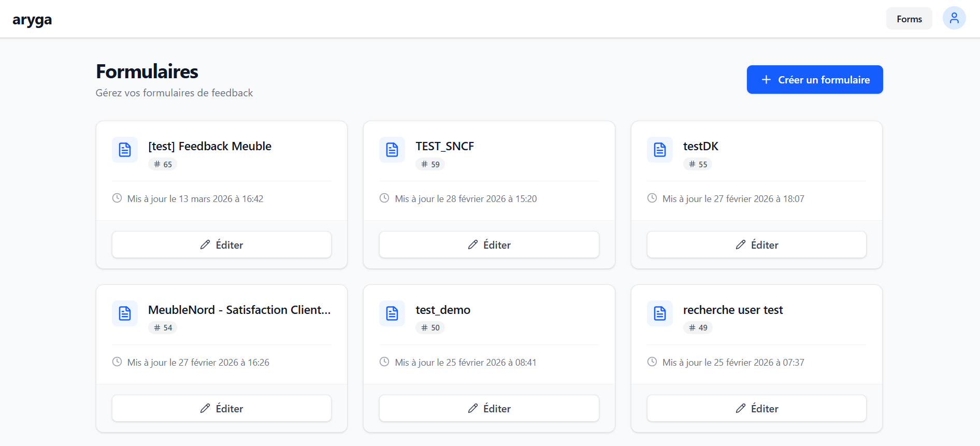This screenshot has width=980, height=446.
Task: Click 'Mis à jour le 27 février 2026 à 16:26'
Action: (198, 362)
